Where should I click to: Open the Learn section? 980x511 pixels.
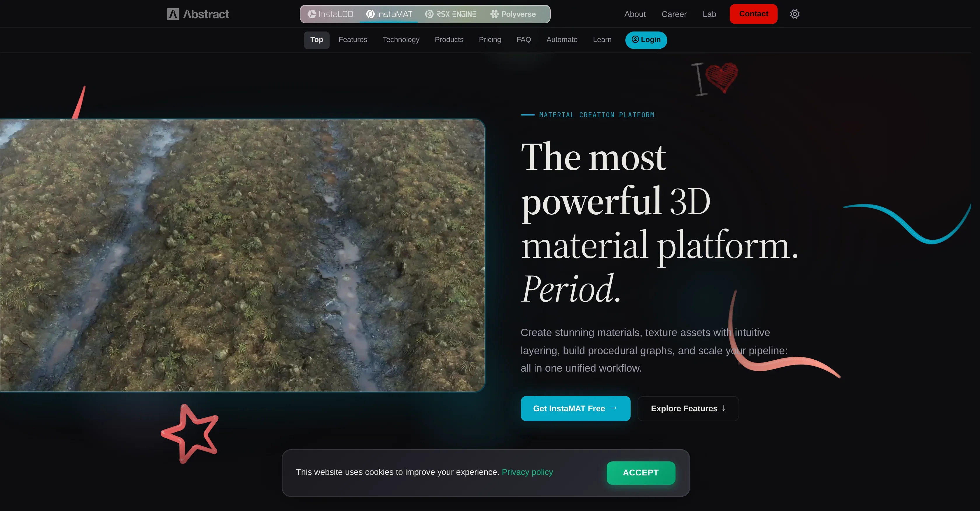tap(602, 40)
